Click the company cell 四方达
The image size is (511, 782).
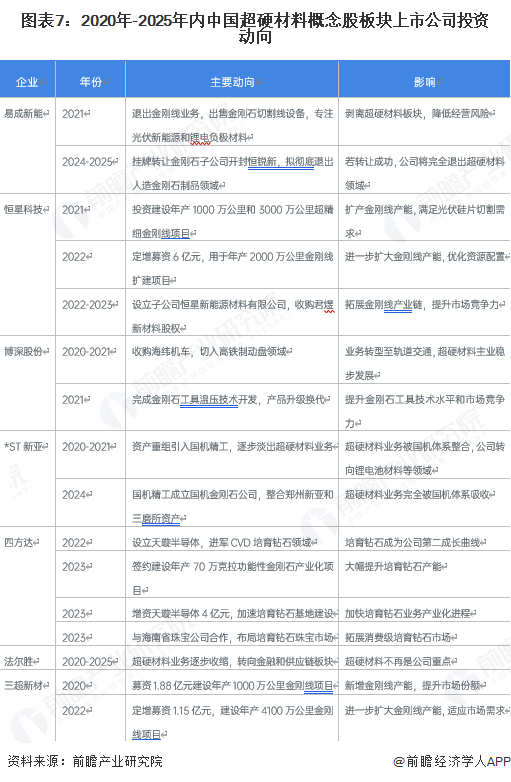click(18, 543)
